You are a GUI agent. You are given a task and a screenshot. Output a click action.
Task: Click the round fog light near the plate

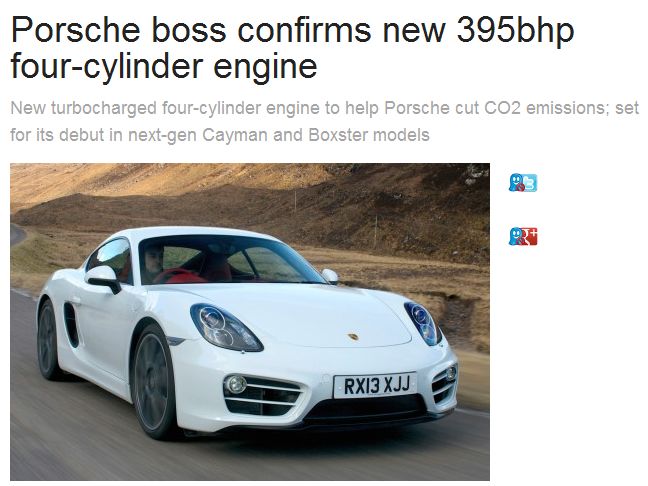235,384
